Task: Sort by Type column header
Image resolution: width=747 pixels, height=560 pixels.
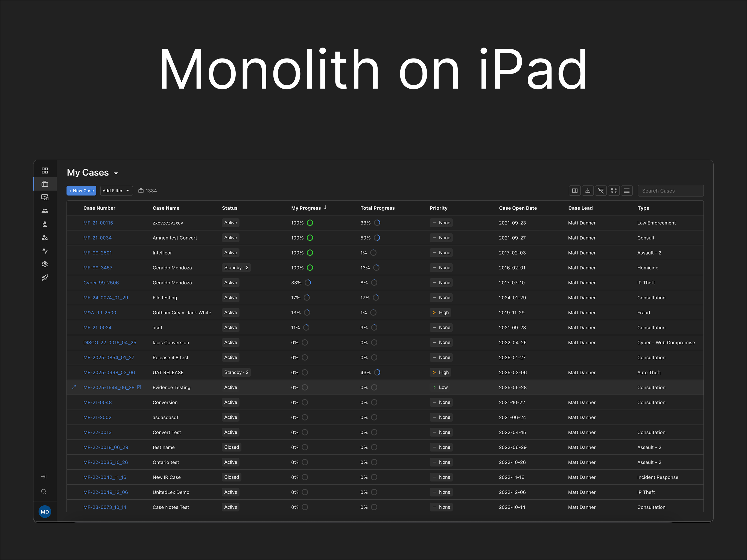Action: (643, 208)
